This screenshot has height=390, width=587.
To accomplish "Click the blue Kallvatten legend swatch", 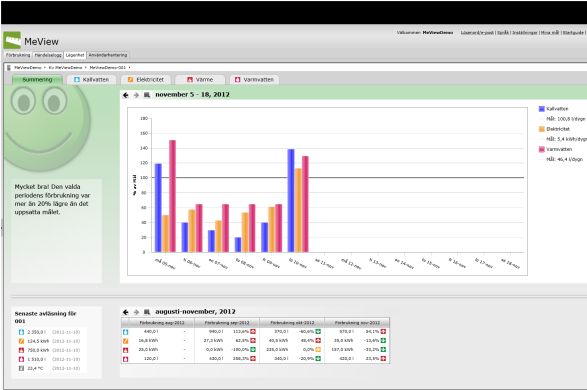I will point(541,109).
